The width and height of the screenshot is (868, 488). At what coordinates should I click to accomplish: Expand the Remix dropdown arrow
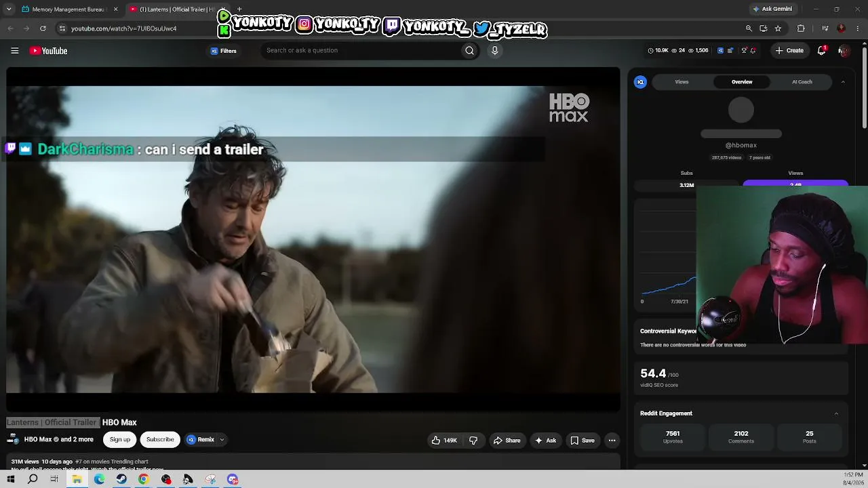point(222,440)
